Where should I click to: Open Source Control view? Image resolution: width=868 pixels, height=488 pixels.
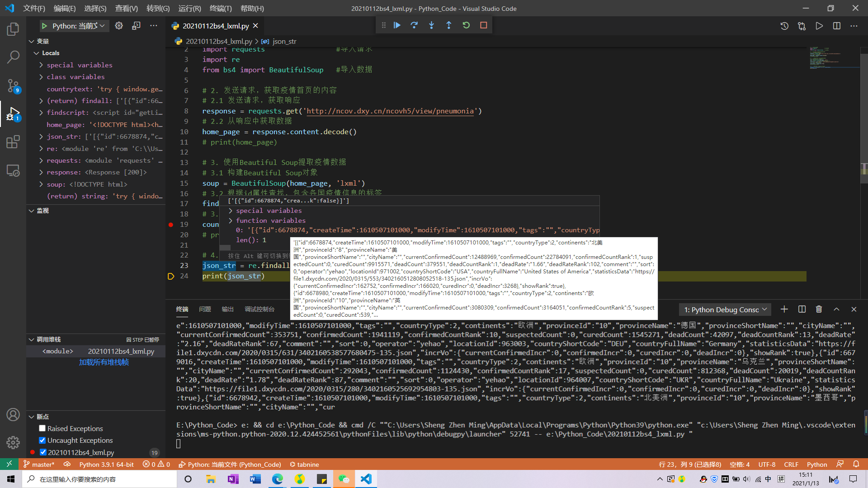[x=13, y=85]
